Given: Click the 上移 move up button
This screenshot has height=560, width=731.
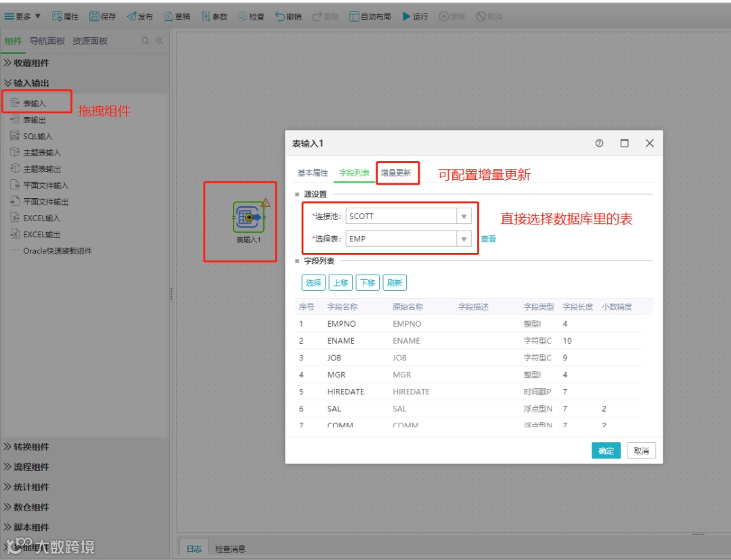Looking at the screenshot, I should [340, 283].
